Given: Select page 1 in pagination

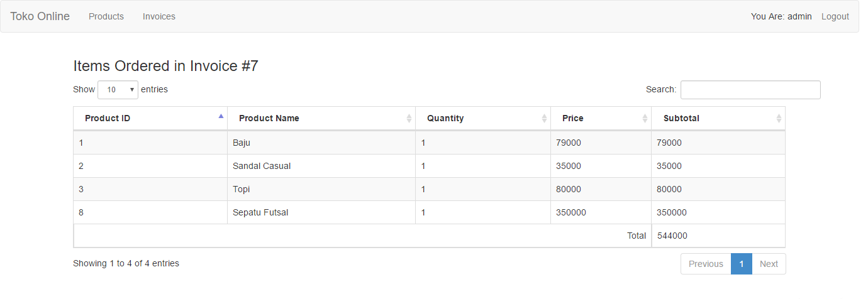Looking at the screenshot, I should coord(742,264).
